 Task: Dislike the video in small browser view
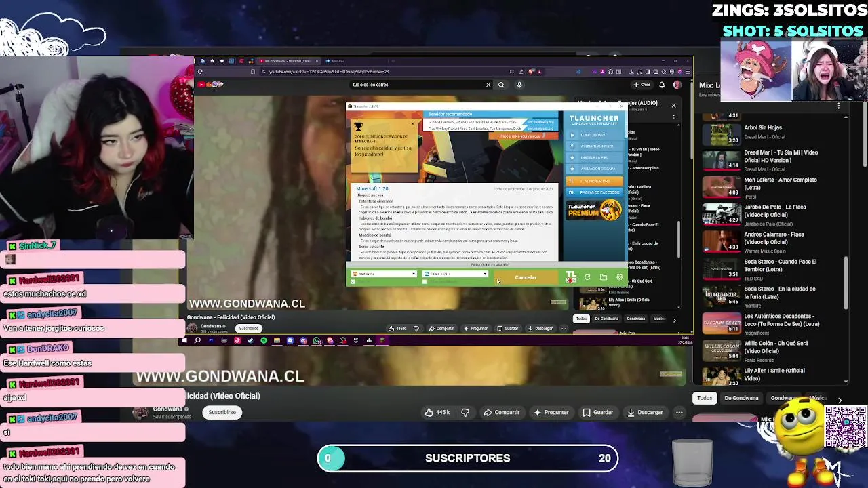point(416,329)
